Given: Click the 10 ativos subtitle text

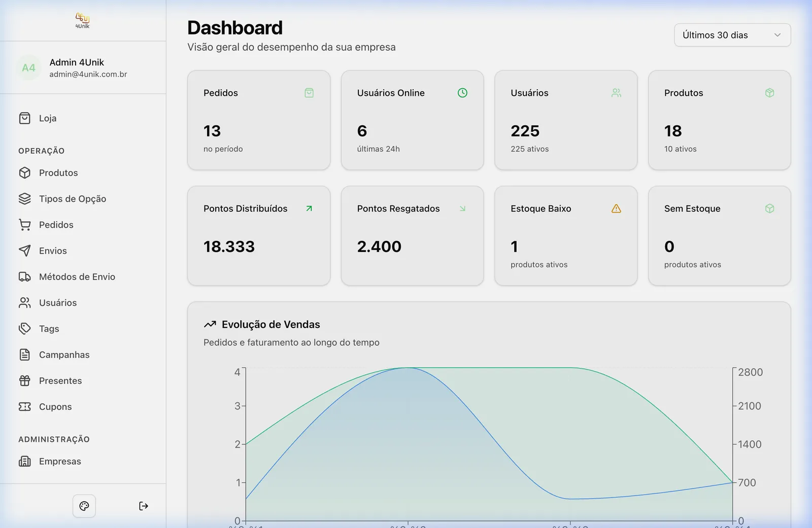Looking at the screenshot, I should click(x=681, y=149).
